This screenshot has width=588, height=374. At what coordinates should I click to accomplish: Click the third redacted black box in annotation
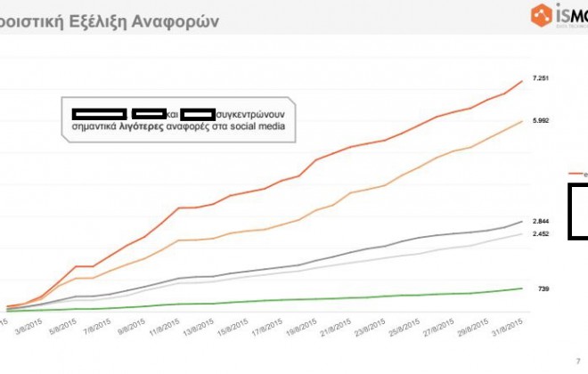point(198,113)
